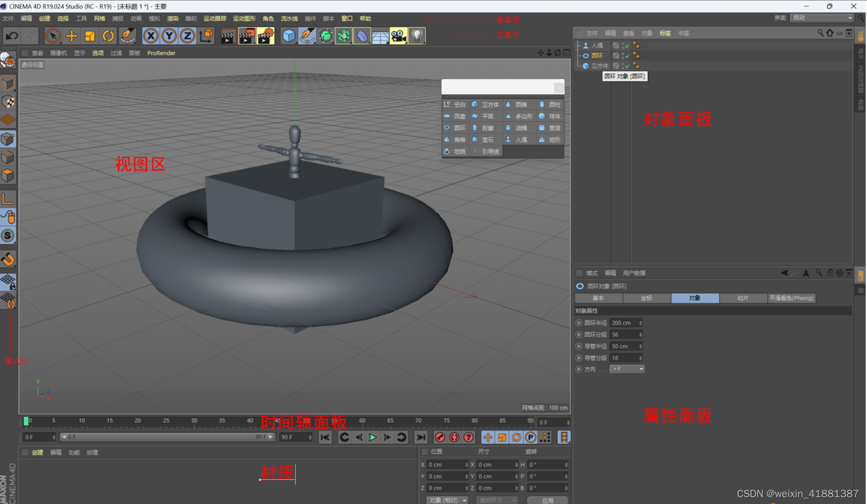Click the timeline play button
The width and height of the screenshot is (867, 504).
[x=373, y=437]
